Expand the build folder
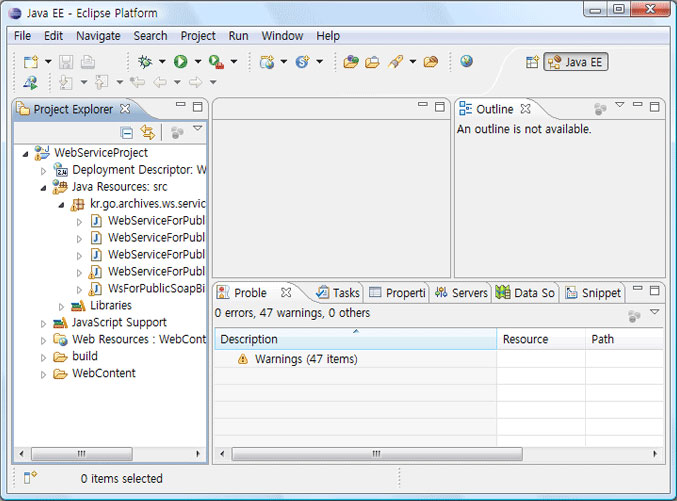 point(43,358)
